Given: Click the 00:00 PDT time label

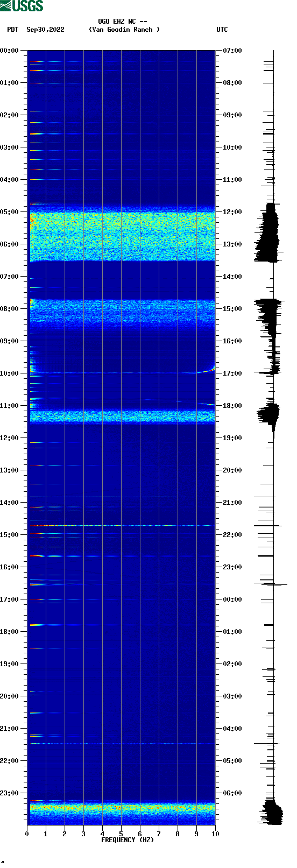Looking at the screenshot, I should [x=9, y=51].
